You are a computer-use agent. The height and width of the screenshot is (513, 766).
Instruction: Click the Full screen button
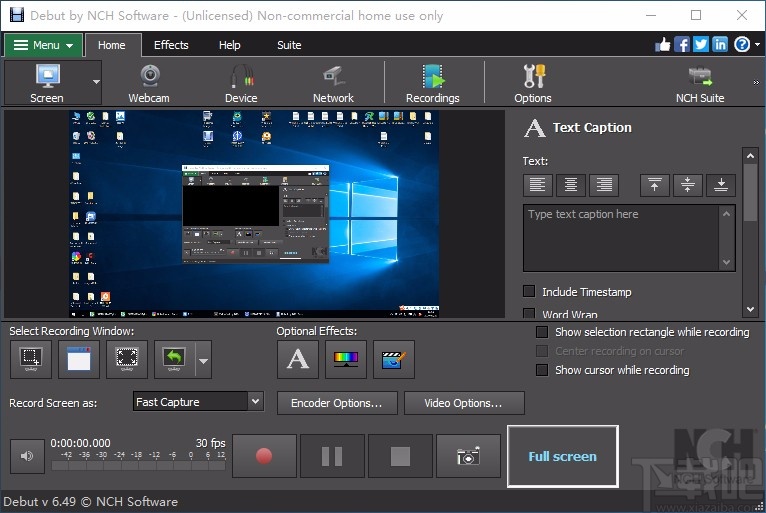[x=563, y=456]
